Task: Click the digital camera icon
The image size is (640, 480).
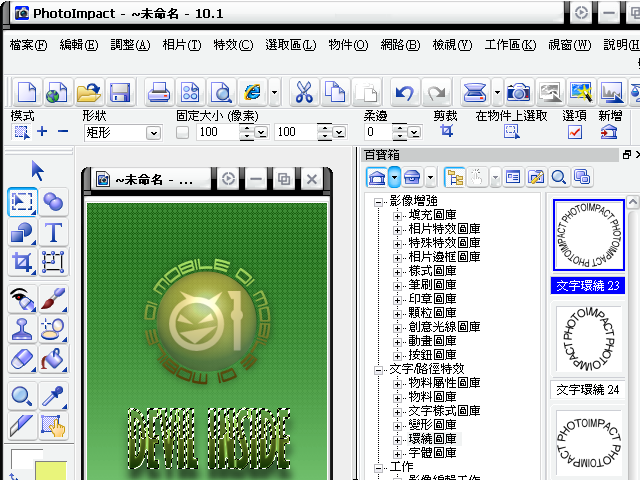Action: pos(518,91)
